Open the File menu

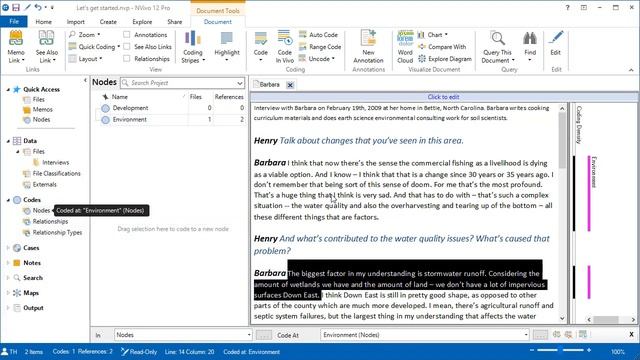point(14,22)
